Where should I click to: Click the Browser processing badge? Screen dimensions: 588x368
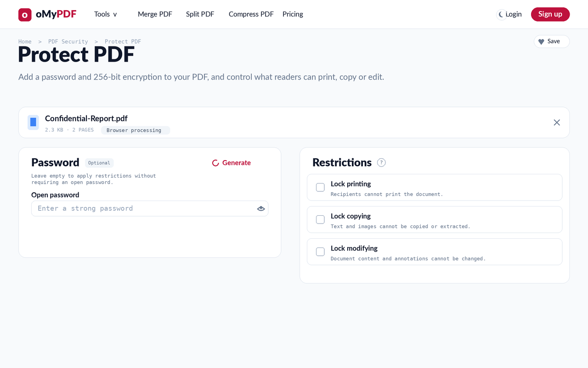(x=136, y=130)
